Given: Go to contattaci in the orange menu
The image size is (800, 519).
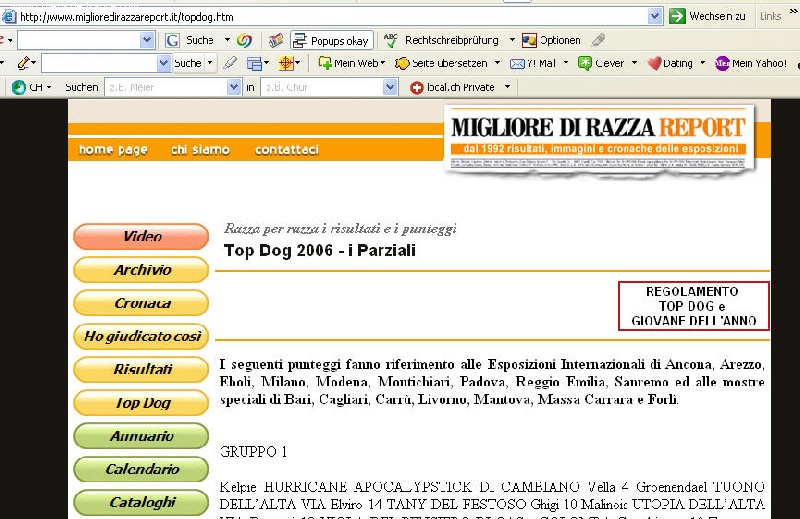Looking at the screenshot, I should (287, 150).
